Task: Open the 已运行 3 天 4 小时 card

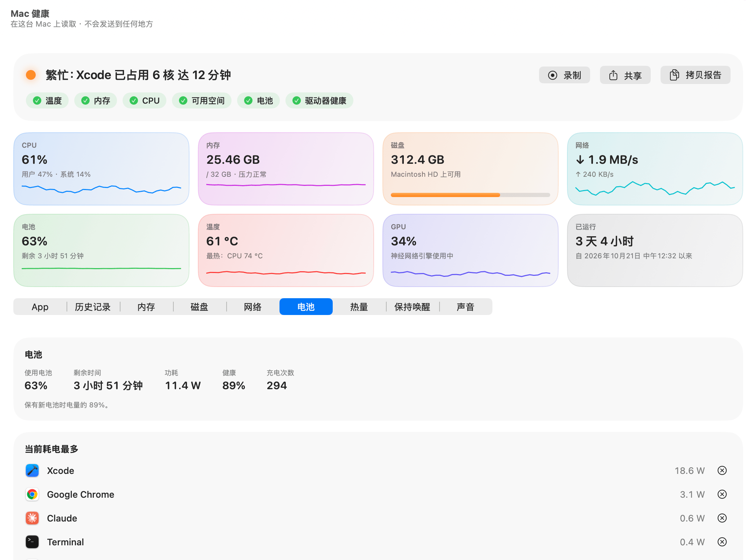Action: point(655,250)
